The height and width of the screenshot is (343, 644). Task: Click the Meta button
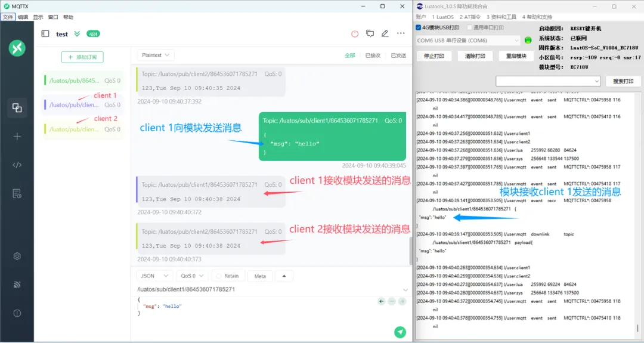pos(260,276)
